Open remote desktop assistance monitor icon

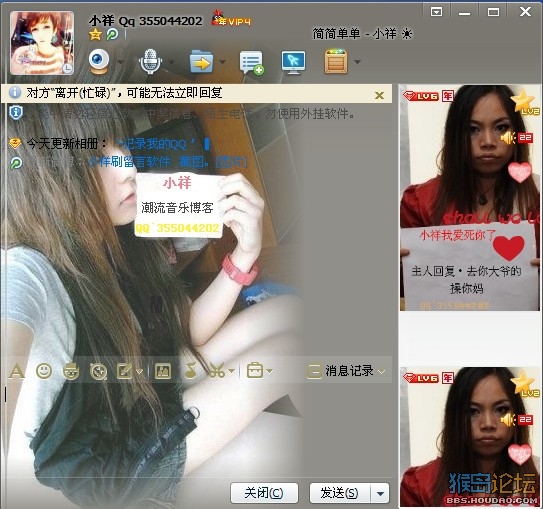pyautogui.click(x=294, y=62)
